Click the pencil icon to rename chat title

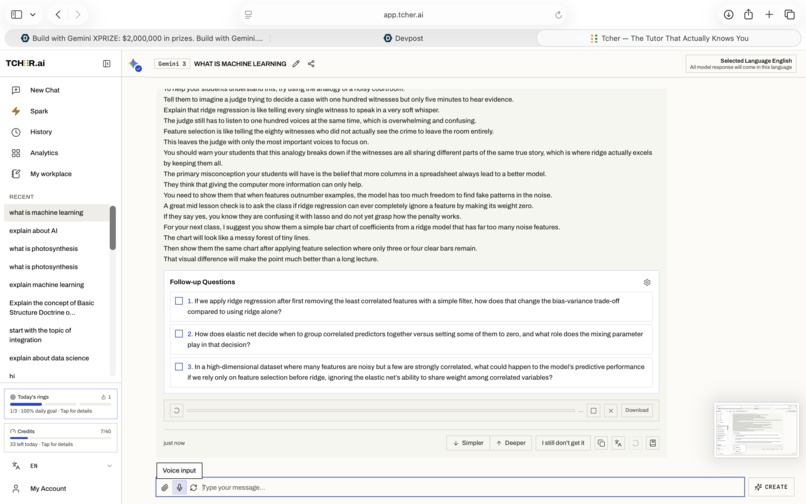click(296, 64)
